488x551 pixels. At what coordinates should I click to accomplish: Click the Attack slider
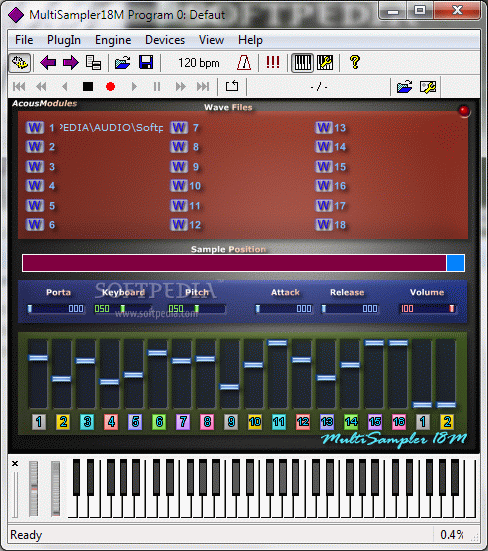[284, 309]
